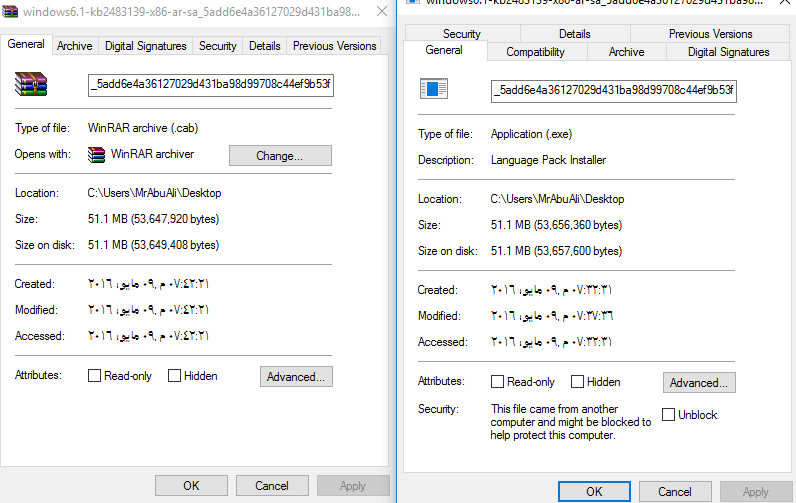Click OK in left cab properties window
Screen dimensions: 796x503
[191, 486]
